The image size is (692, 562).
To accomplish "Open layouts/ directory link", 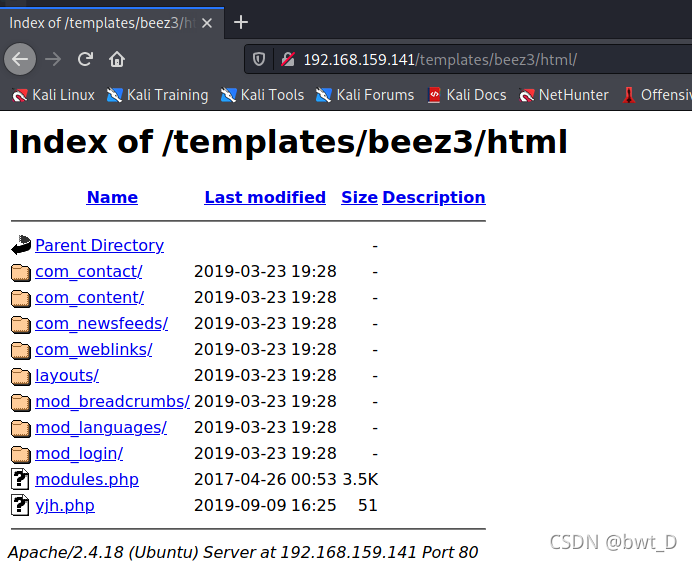I will 67,376.
